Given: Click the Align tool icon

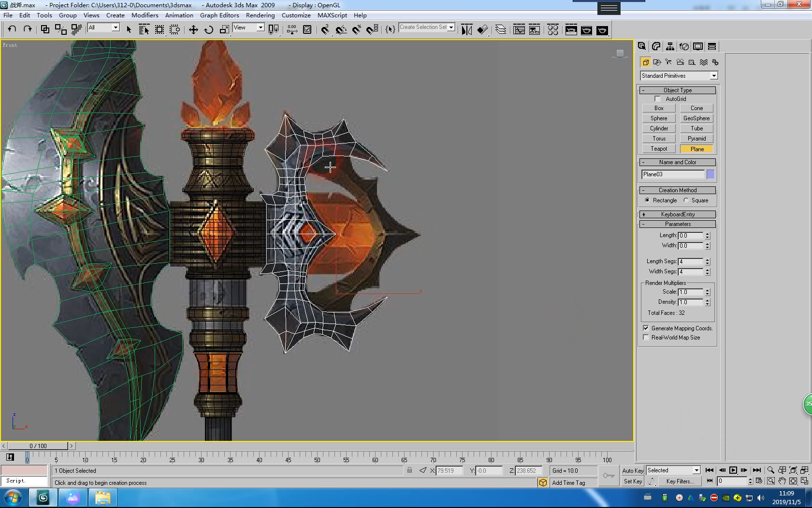Looking at the screenshot, I should pos(482,29).
